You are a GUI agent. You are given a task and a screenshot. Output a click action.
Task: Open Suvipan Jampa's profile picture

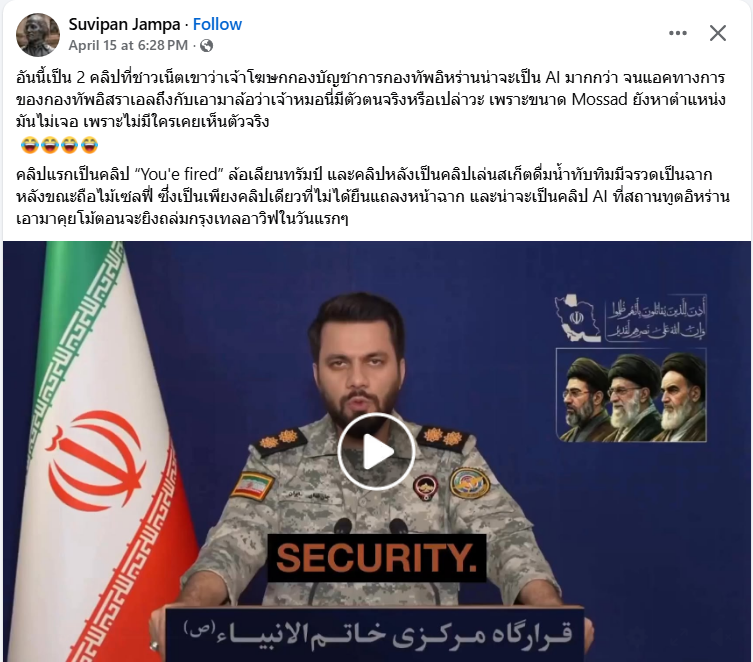tap(37, 35)
